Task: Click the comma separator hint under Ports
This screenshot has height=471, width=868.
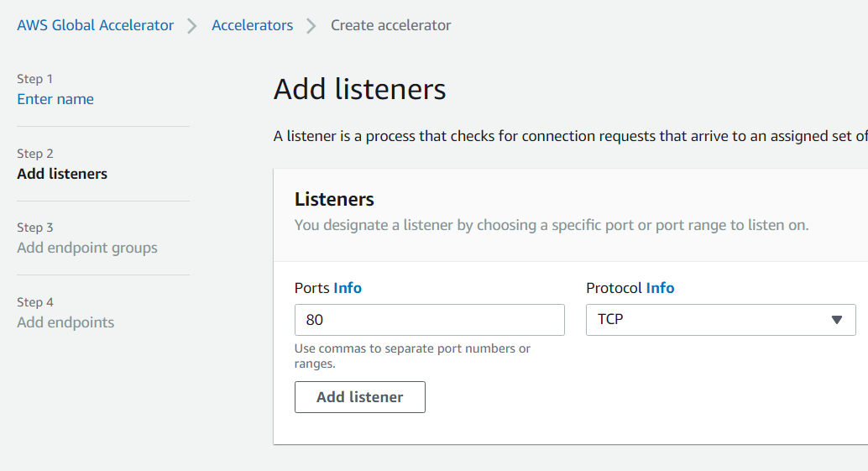Action: (412, 356)
